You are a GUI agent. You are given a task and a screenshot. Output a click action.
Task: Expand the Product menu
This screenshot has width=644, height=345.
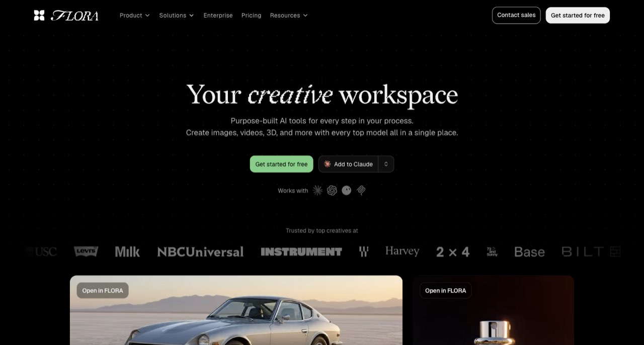(135, 16)
